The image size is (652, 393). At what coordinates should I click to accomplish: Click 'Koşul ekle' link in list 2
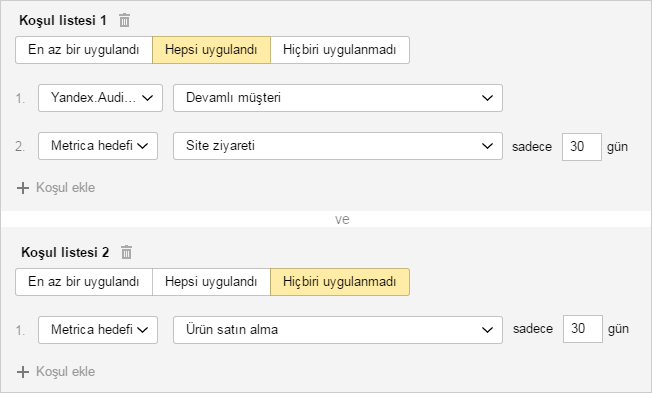tap(66, 371)
